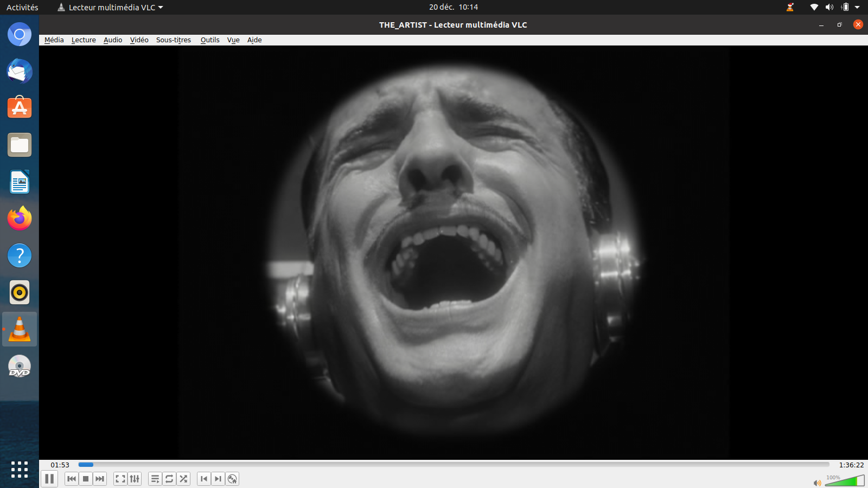868x488 pixels.
Task: Launch Thunderbird mail from the dock
Action: point(20,72)
